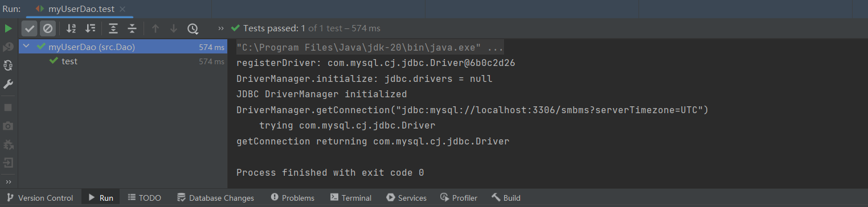Select the test item in tree
Image resolution: width=868 pixels, height=207 pixels.
pyautogui.click(x=69, y=61)
